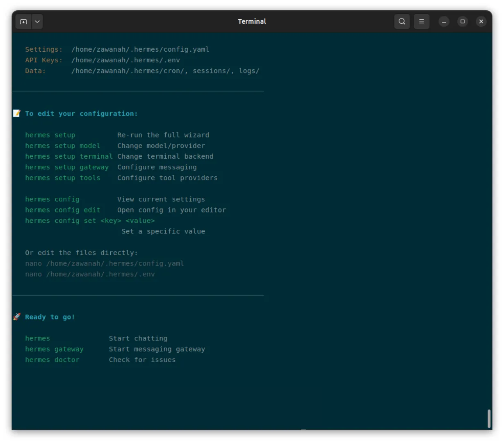504x443 pixels.
Task: Click the 'hermes' command beside Start chatting
Action: [37, 338]
